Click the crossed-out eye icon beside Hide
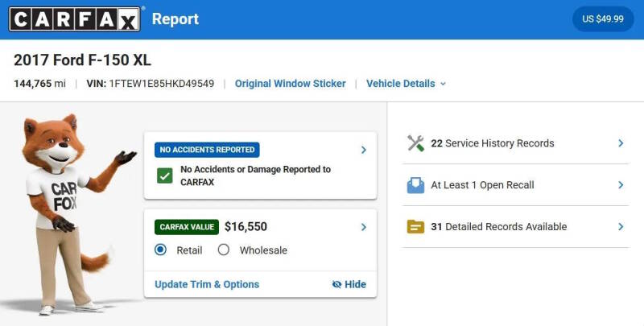 tap(336, 284)
